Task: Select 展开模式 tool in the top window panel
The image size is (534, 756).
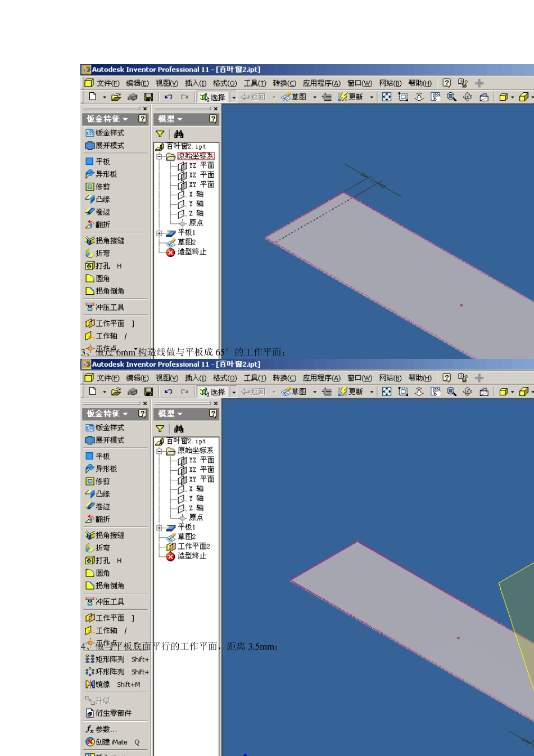Action: pyautogui.click(x=105, y=145)
